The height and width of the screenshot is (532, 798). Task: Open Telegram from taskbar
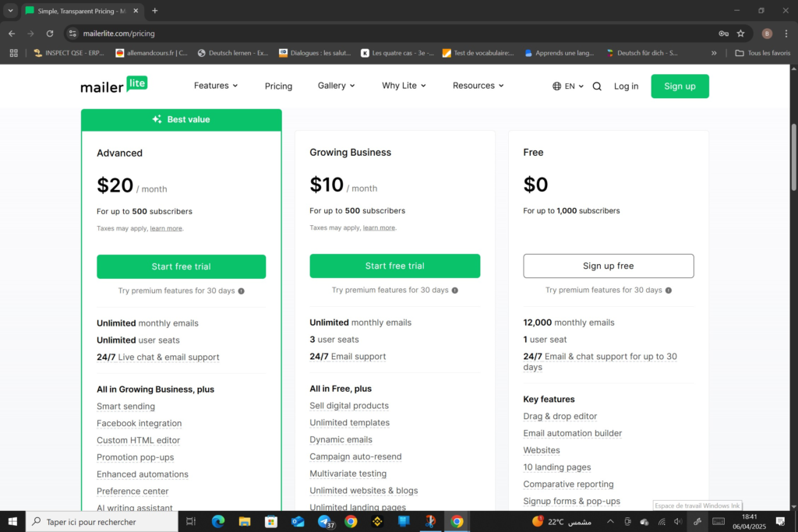tap(325, 521)
